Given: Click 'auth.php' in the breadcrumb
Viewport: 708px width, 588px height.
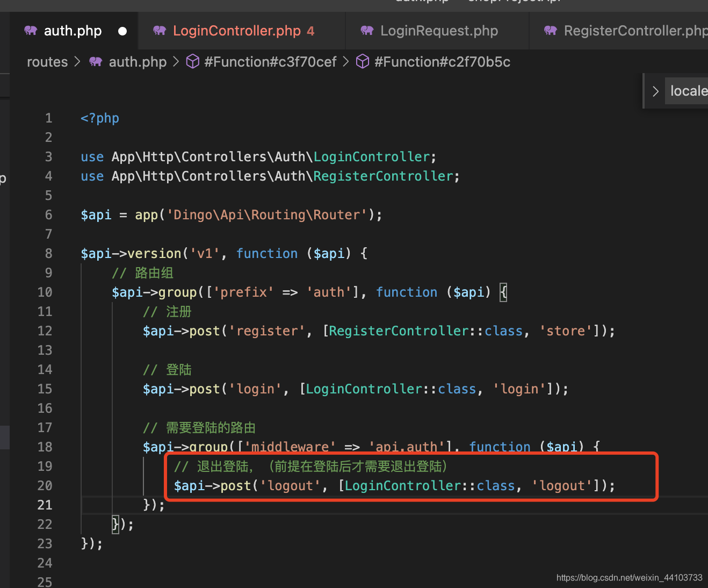Looking at the screenshot, I should 138,62.
